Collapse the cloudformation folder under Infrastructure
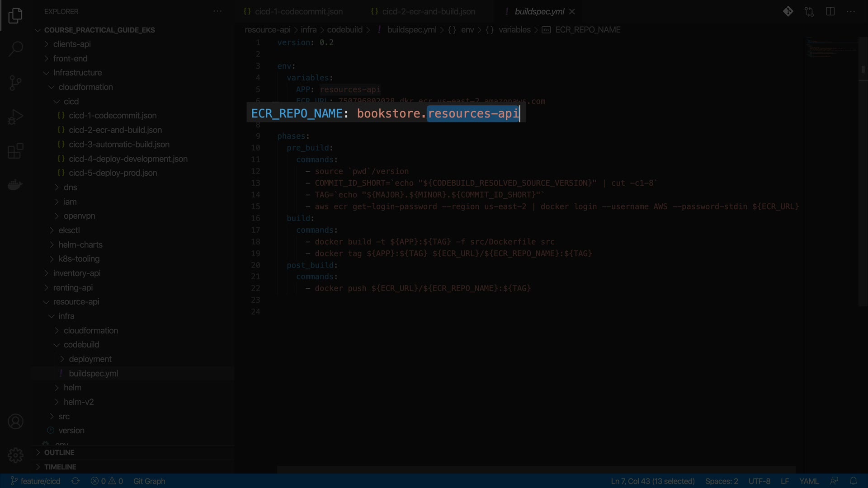Viewport: 868px width, 488px height. pyautogui.click(x=85, y=87)
